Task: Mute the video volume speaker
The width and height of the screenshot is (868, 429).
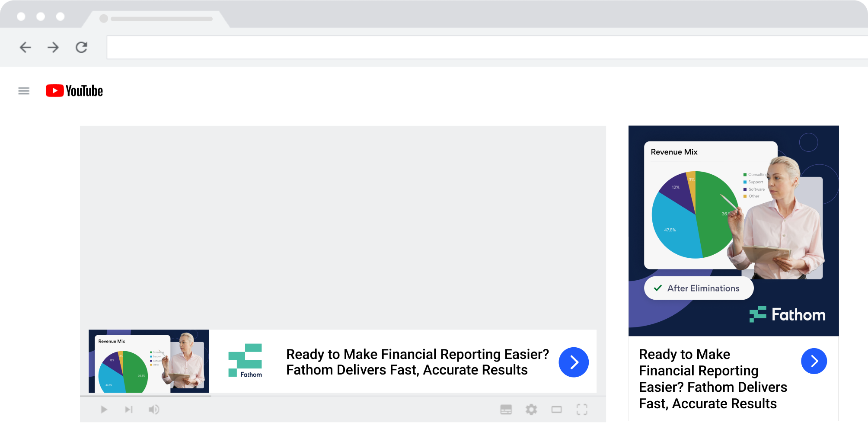Action: pyautogui.click(x=153, y=409)
